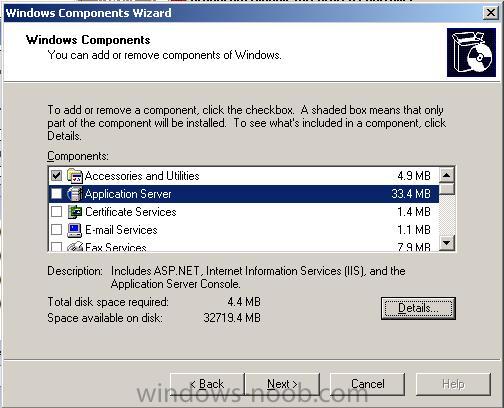This screenshot has width=504, height=408.
Task: Check the Application Server checkbox
Action: pyautogui.click(x=56, y=193)
